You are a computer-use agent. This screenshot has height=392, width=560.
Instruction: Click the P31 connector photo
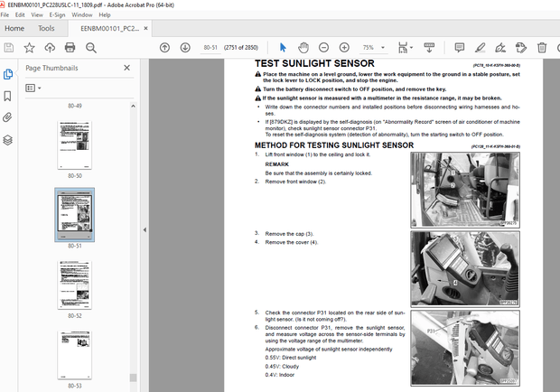point(465,348)
